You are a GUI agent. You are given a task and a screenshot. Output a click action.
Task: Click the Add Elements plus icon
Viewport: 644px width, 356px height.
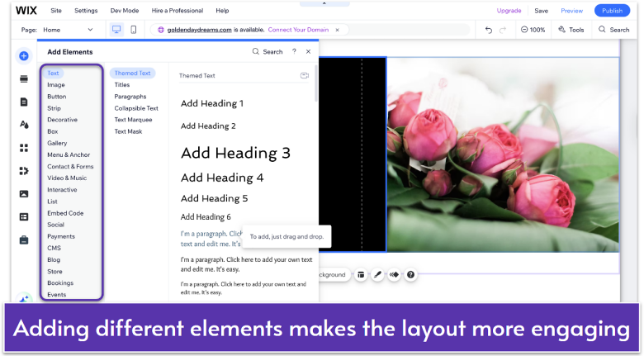tap(24, 55)
